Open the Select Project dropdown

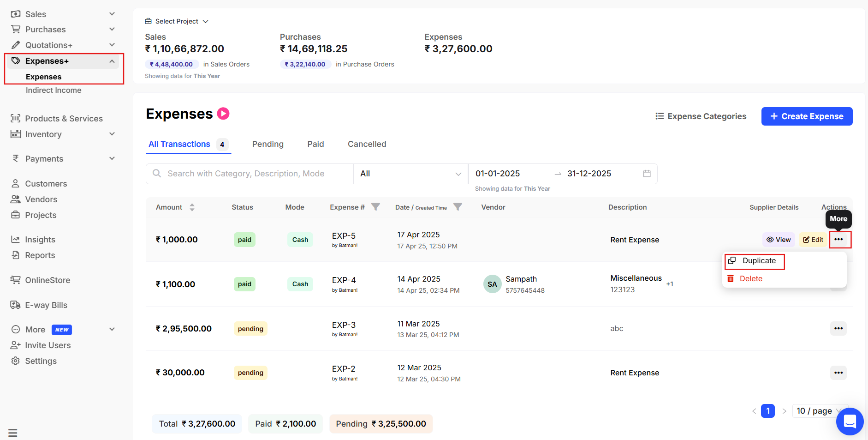177,21
